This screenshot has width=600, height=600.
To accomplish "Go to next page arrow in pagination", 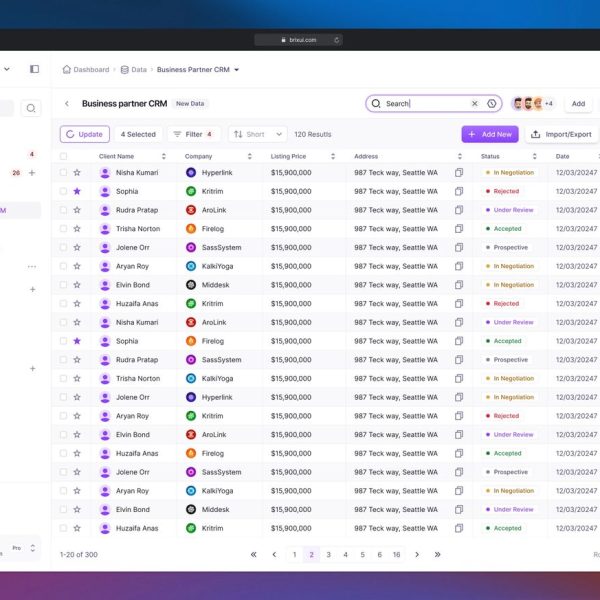I will point(417,554).
